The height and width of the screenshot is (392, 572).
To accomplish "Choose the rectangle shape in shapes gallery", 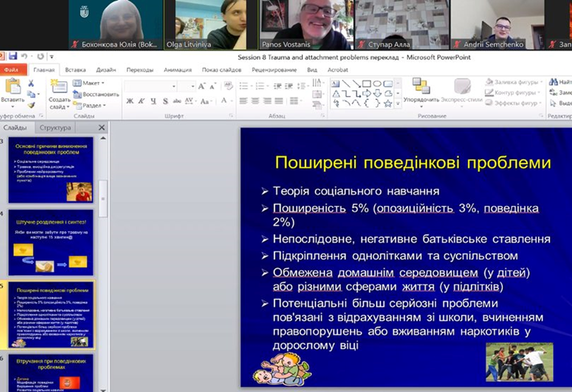I will [366, 84].
